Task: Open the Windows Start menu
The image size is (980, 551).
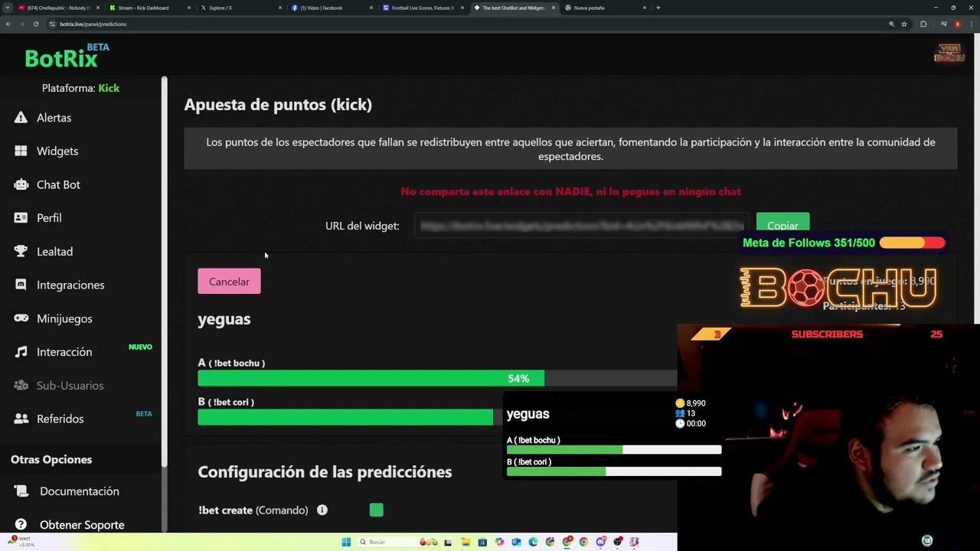Action: (346, 542)
